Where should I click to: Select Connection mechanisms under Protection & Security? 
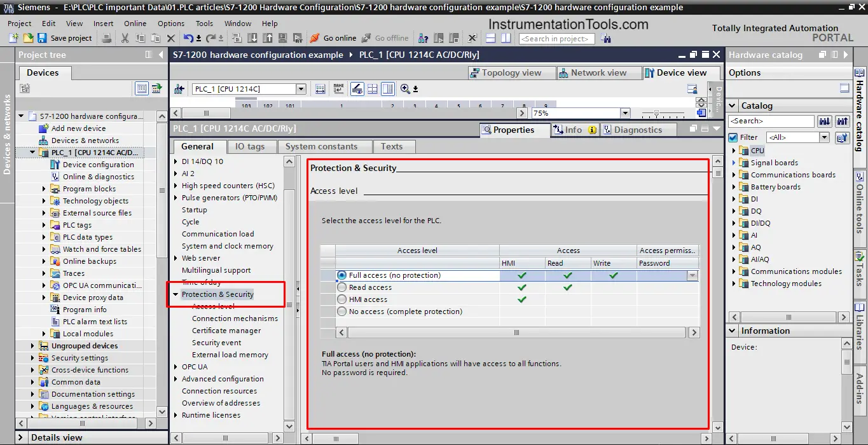coord(235,318)
